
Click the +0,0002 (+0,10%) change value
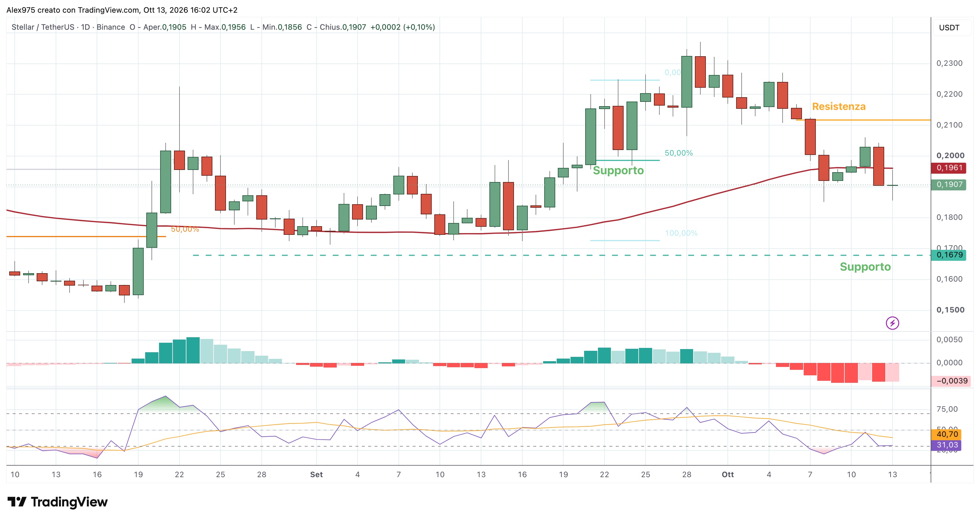pyautogui.click(x=403, y=27)
